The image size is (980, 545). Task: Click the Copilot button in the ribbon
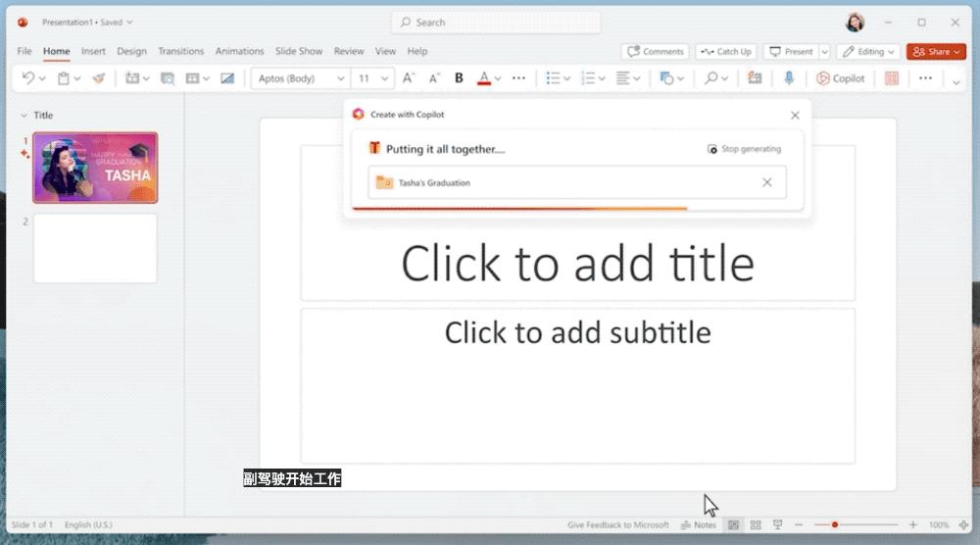pyautogui.click(x=841, y=78)
